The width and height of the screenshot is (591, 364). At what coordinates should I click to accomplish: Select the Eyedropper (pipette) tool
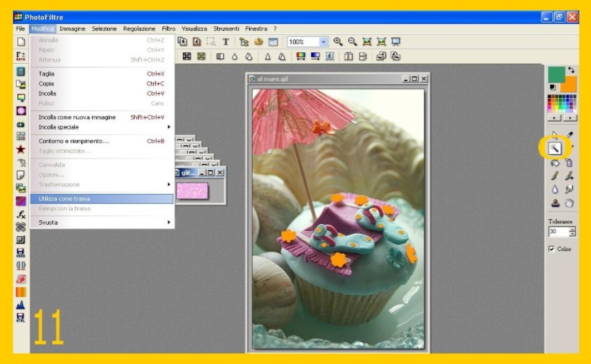(569, 135)
